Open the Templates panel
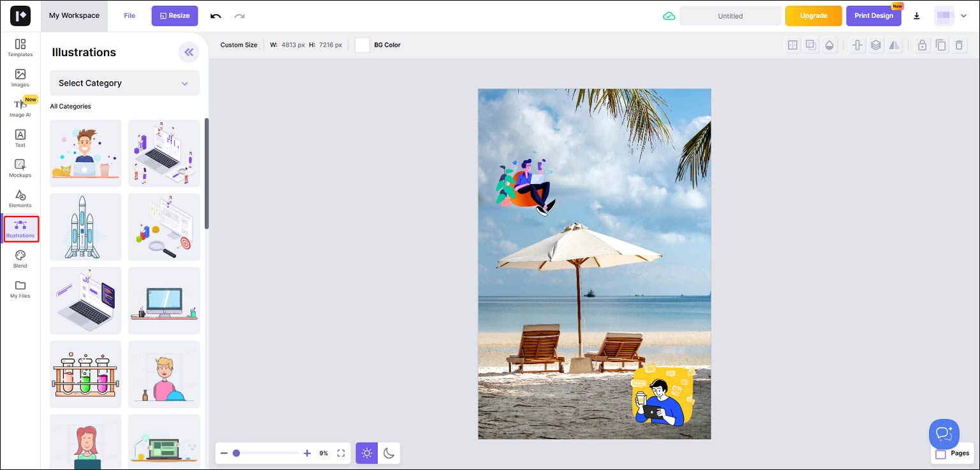Screen dimensions: 980x470 tap(20, 47)
